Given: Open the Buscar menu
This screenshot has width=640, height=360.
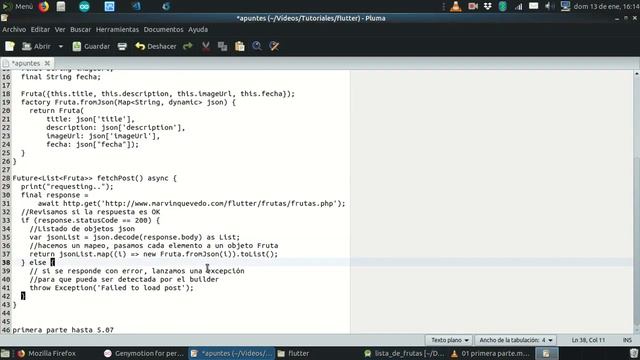Looking at the screenshot, I should [x=80, y=29].
